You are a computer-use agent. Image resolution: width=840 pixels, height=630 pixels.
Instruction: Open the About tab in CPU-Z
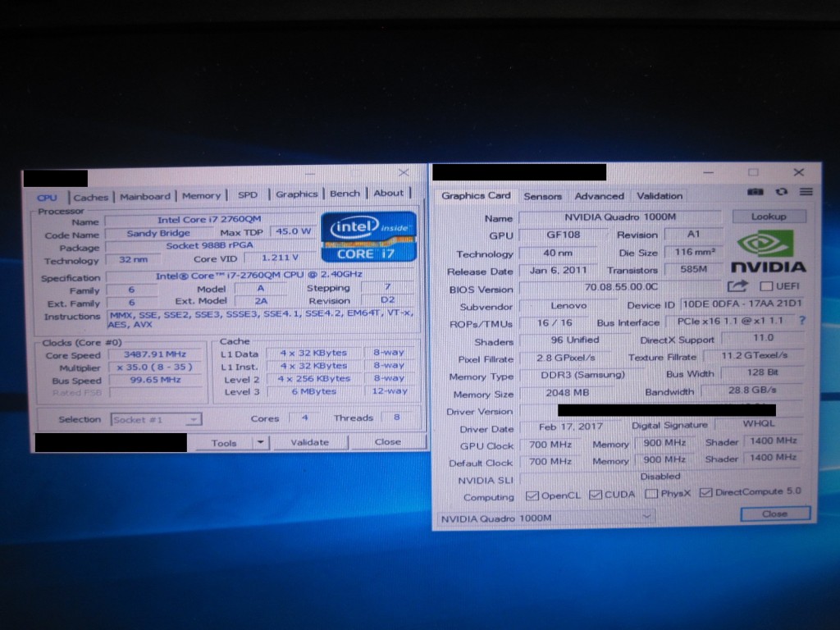[x=388, y=193]
